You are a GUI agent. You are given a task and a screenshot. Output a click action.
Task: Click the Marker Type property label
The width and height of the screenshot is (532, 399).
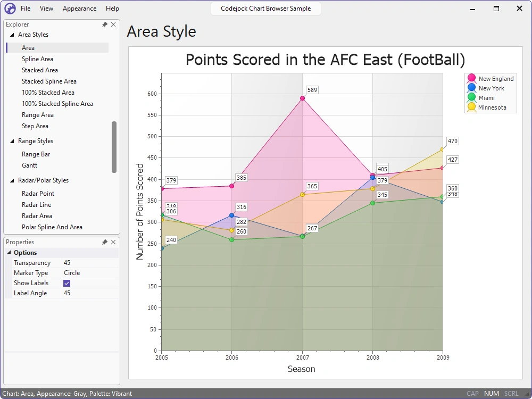(x=31, y=273)
